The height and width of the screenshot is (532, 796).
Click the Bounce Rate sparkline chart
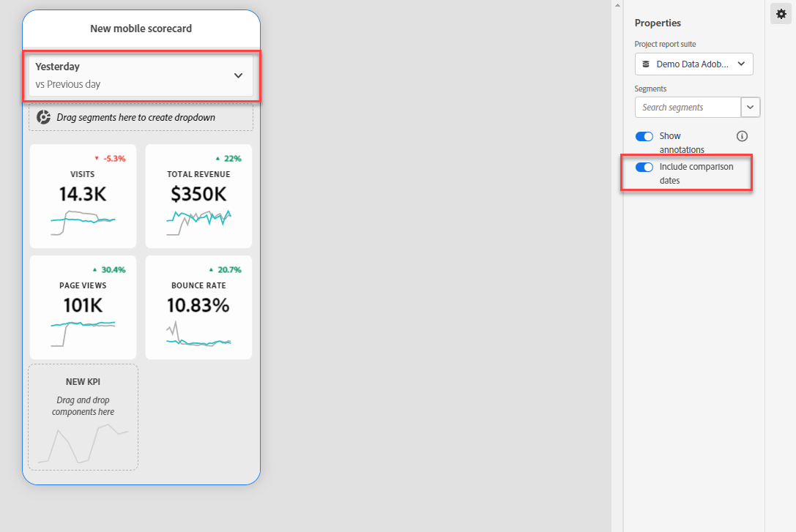pos(198,334)
